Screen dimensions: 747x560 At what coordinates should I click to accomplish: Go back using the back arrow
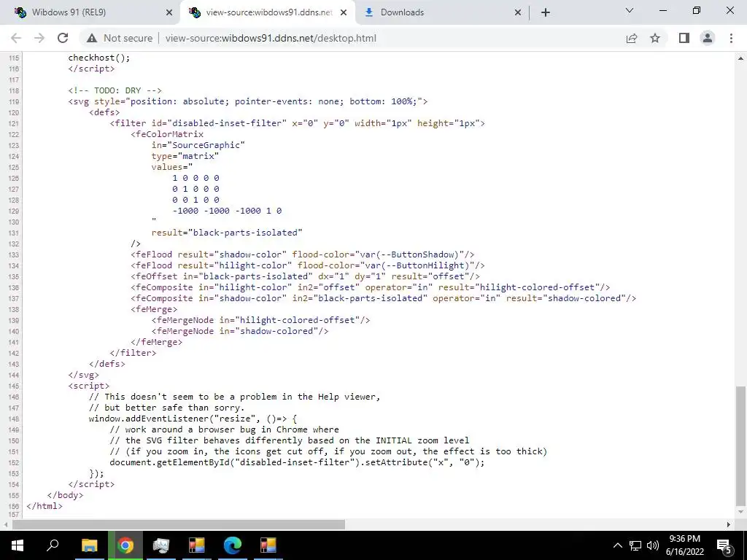(16, 38)
